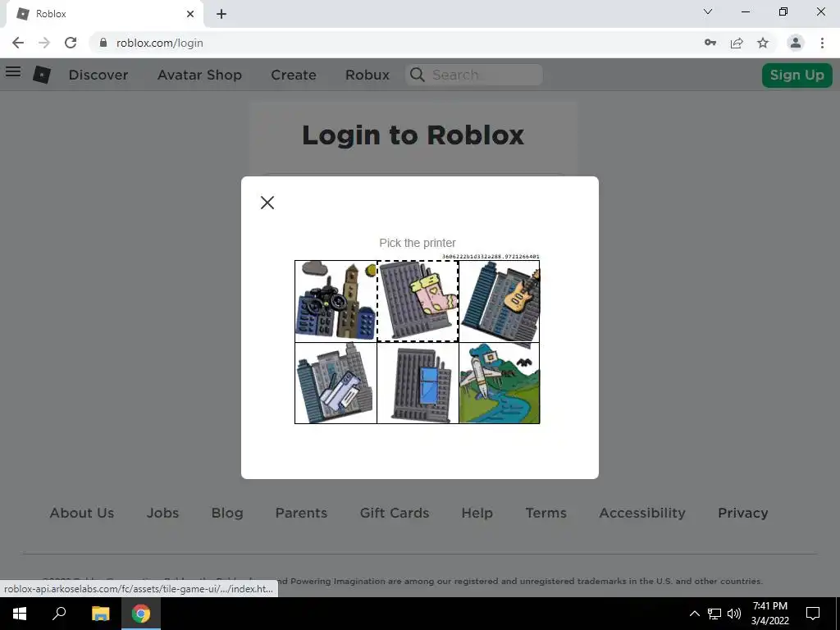Open the Accessibility footer link
This screenshot has width=840, height=630.
click(x=642, y=513)
